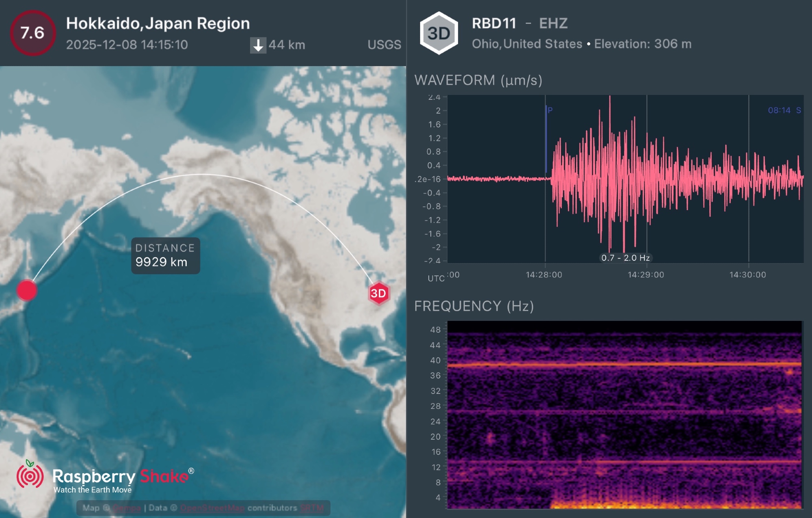Click the USGS source label
This screenshot has width=812, height=518.
click(384, 45)
